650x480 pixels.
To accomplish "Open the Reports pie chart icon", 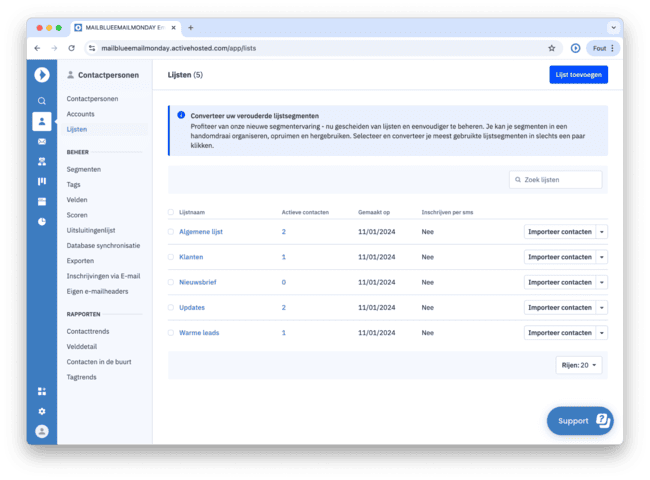I will click(42, 221).
